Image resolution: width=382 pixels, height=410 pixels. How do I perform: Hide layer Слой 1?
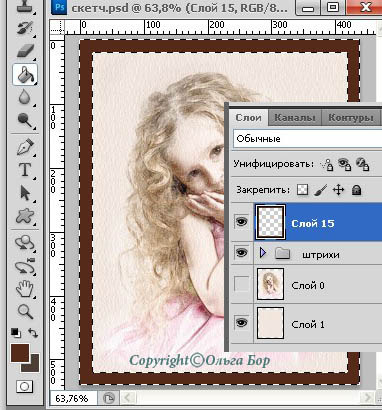click(x=242, y=323)
